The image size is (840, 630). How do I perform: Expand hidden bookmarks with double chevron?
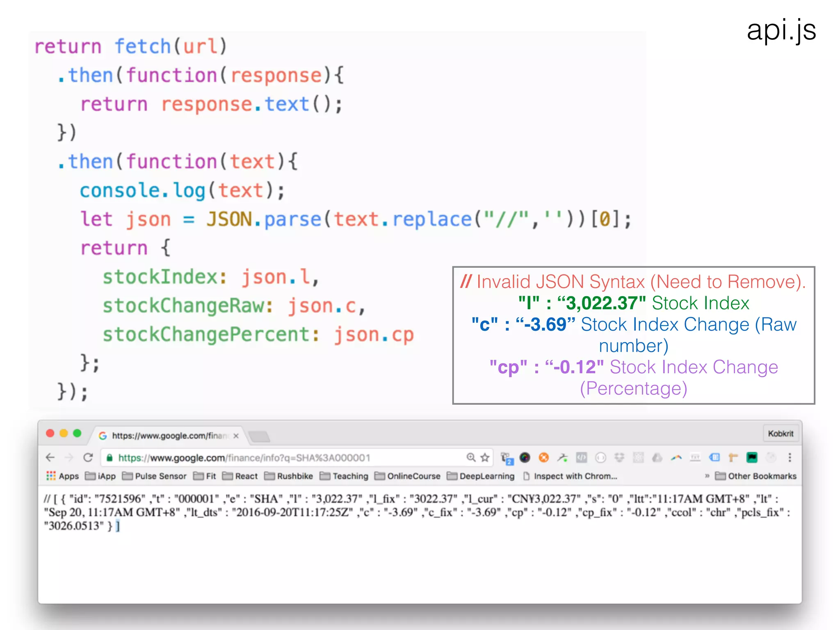(707, 476)
